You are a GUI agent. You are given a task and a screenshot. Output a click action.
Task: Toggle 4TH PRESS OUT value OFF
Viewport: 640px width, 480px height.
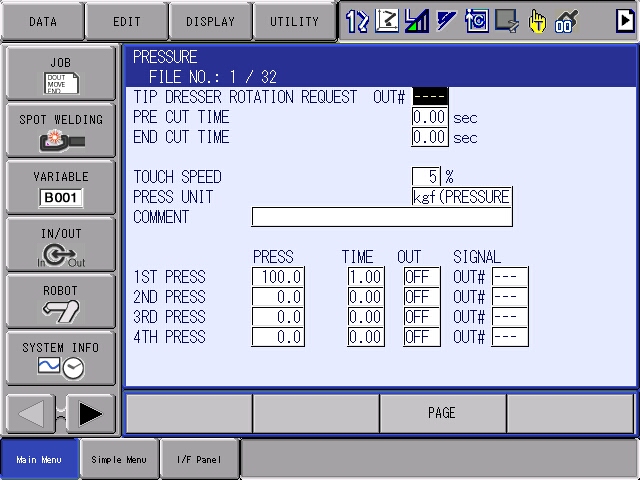[x=422, y=337]
